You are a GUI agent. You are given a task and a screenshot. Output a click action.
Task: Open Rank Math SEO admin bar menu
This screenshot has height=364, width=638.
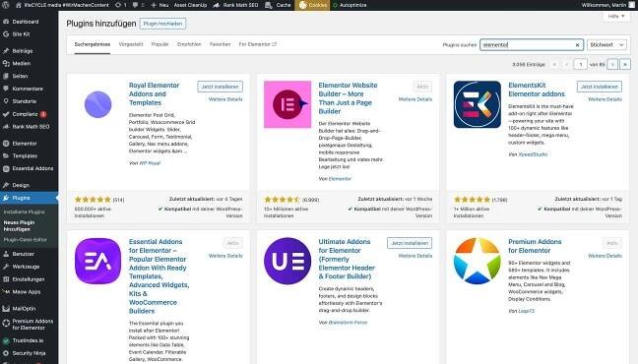[236, 5]
